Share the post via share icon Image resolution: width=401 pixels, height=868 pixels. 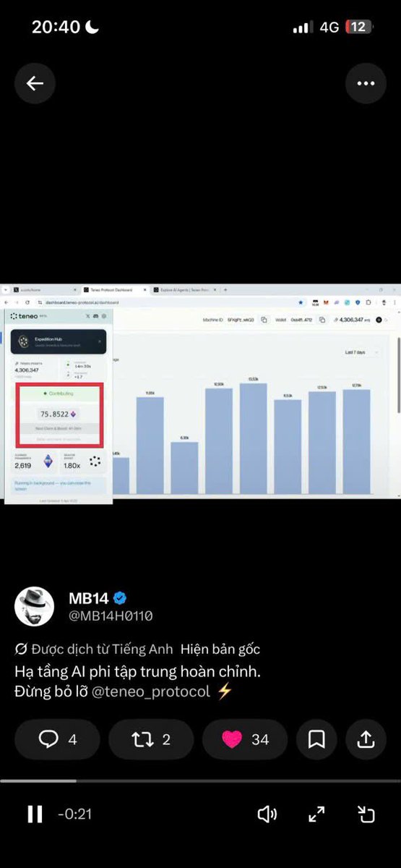tap(366, 739)
